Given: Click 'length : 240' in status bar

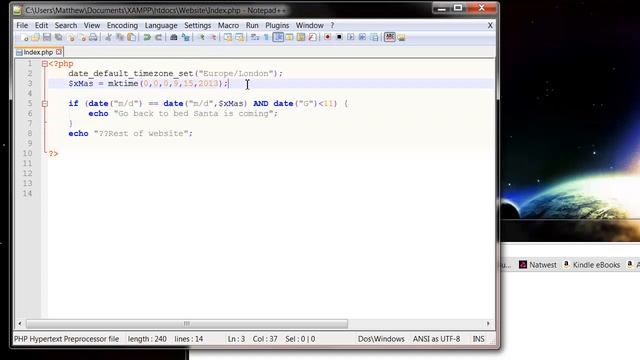Looking at the screenshot, I should [147, 339].
